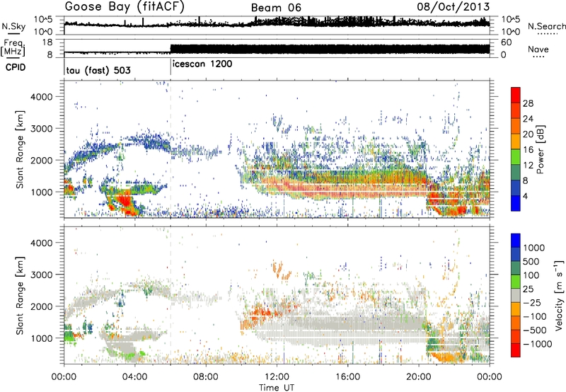
Task: Click the 'CPID' row label
Action: [x=16, y=67]
